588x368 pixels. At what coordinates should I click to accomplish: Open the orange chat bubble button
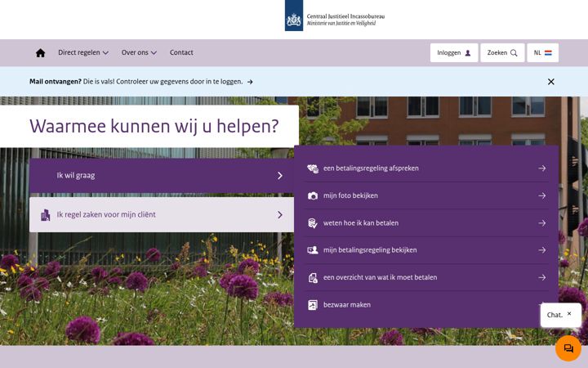(568, 348)
